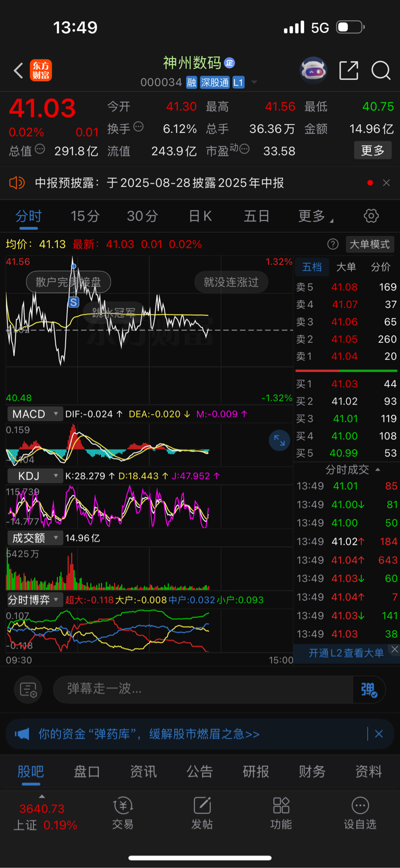Dismiss the 开通L2 banner
The image size is (400, 868).
pyautogui.click(x=394, y=649)
